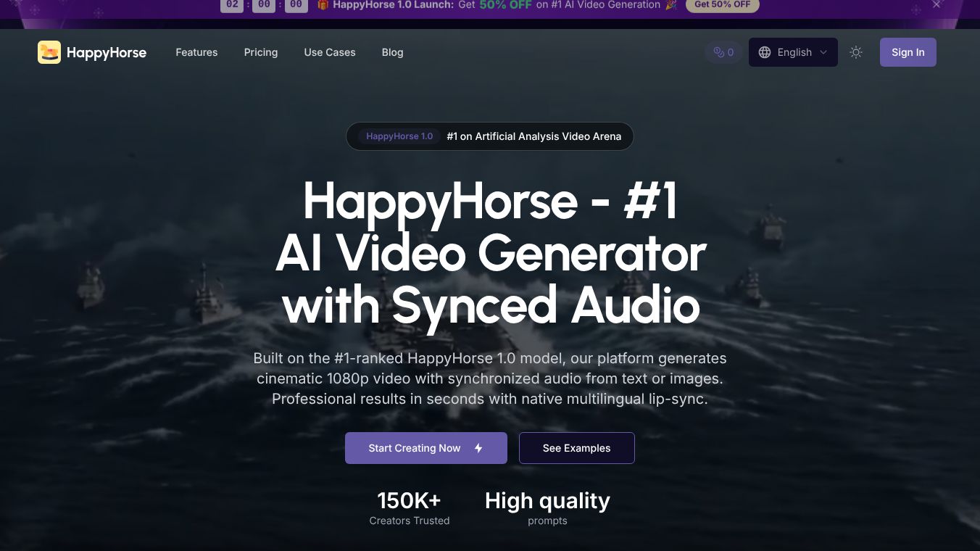
Task: Select Pricing in the navigation bar
Action: [x=260, y=52]
